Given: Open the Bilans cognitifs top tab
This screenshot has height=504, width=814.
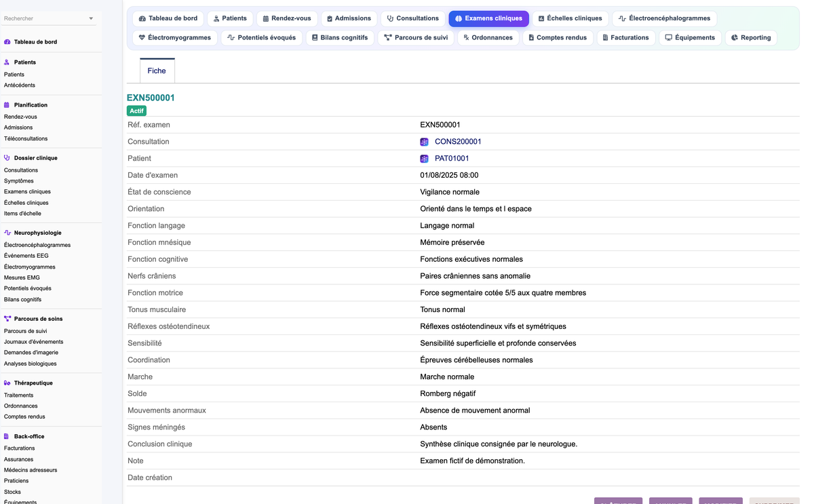Looking at the screenshot, I should 339,37.
